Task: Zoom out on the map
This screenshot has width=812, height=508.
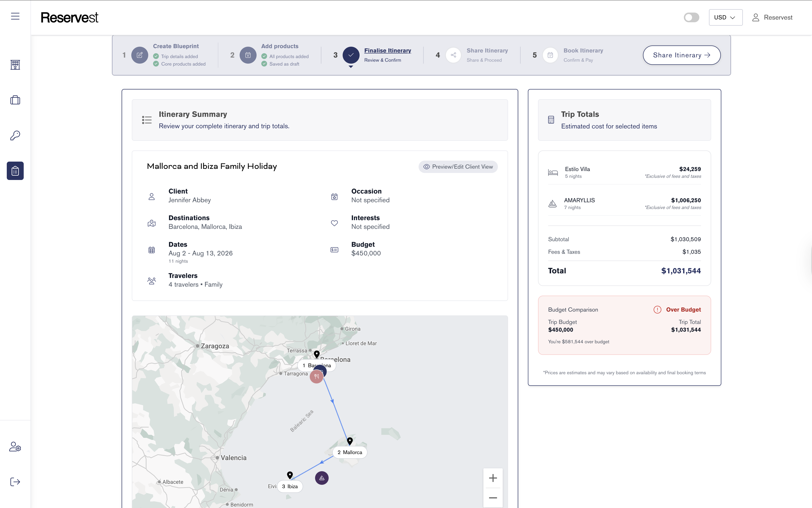Action: point(493,498)
